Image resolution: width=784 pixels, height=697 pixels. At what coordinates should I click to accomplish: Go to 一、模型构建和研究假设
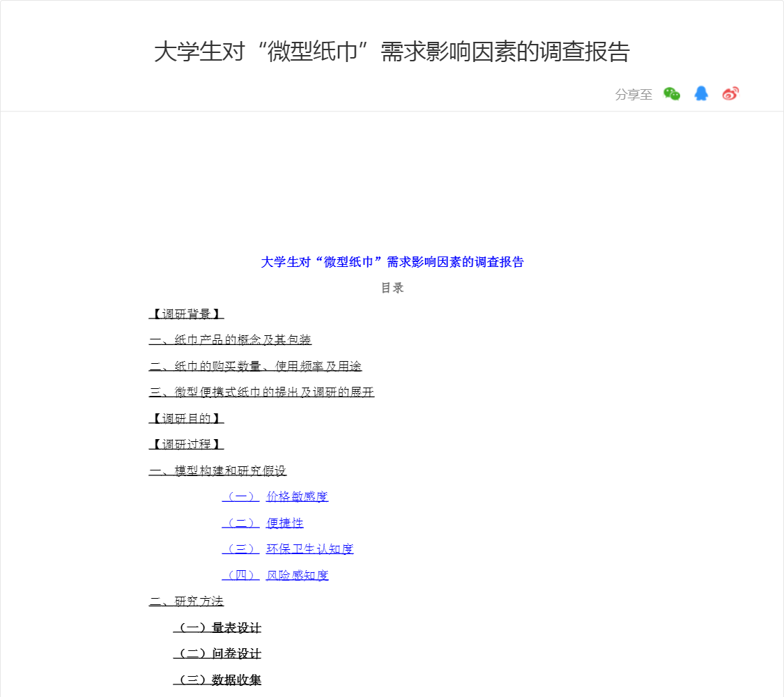click(217, 470)
